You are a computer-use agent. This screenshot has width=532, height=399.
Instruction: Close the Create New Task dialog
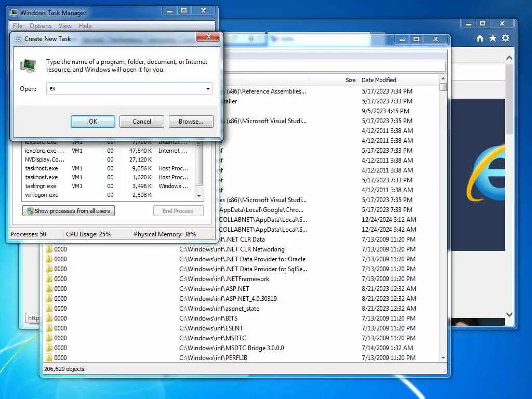coord(208,37)
